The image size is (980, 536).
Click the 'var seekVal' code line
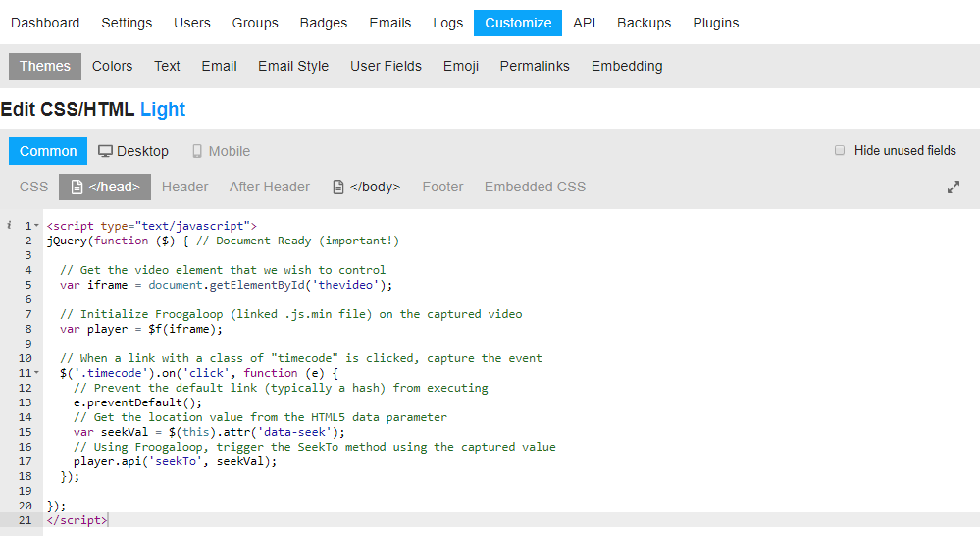pyautogui.click(x=209, y=432)
